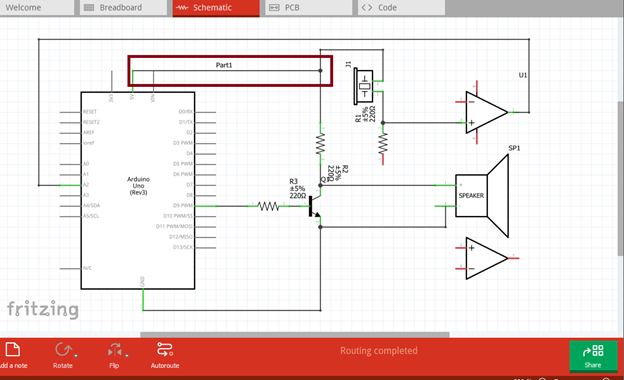Click the D11 PWM/MOSI pin label
The image size is (624, 380).
[x=174, y=226]
